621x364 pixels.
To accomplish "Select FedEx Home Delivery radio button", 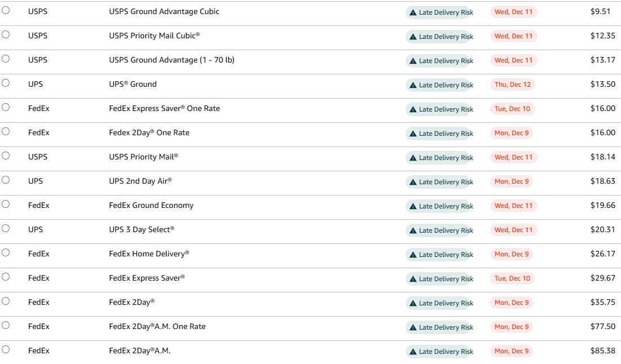I will coord(6,252).
